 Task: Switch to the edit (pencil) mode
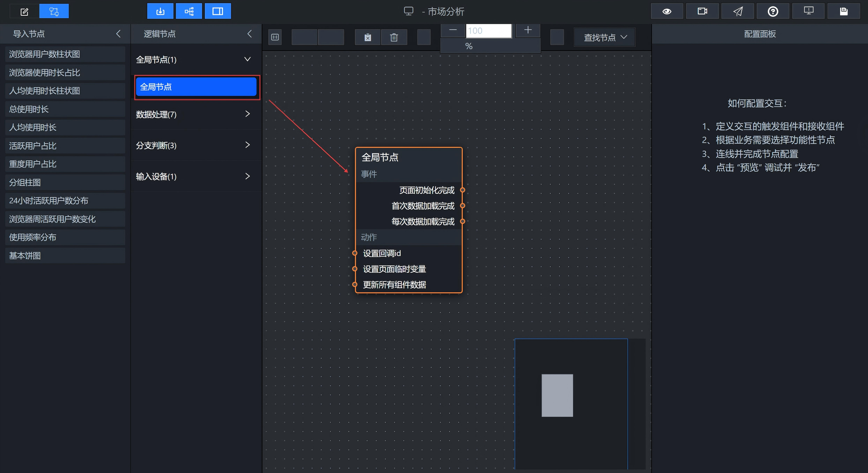coord(24,12)
